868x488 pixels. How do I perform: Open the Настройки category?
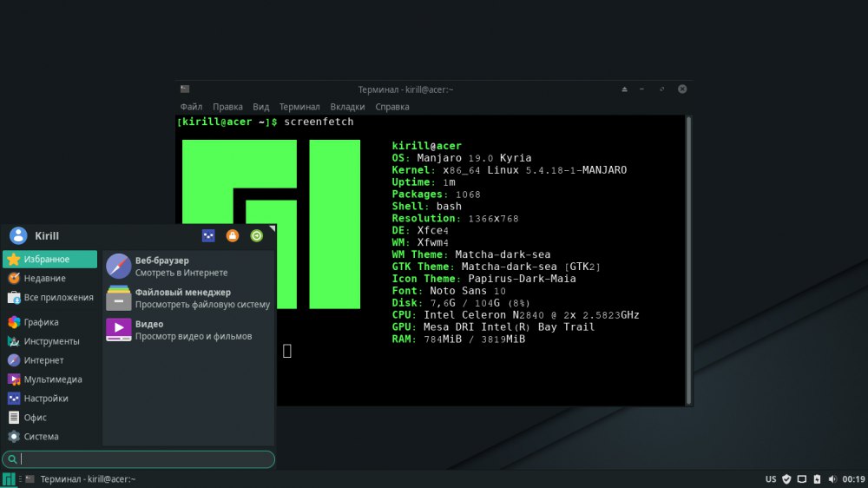click(x=49, y=399)
